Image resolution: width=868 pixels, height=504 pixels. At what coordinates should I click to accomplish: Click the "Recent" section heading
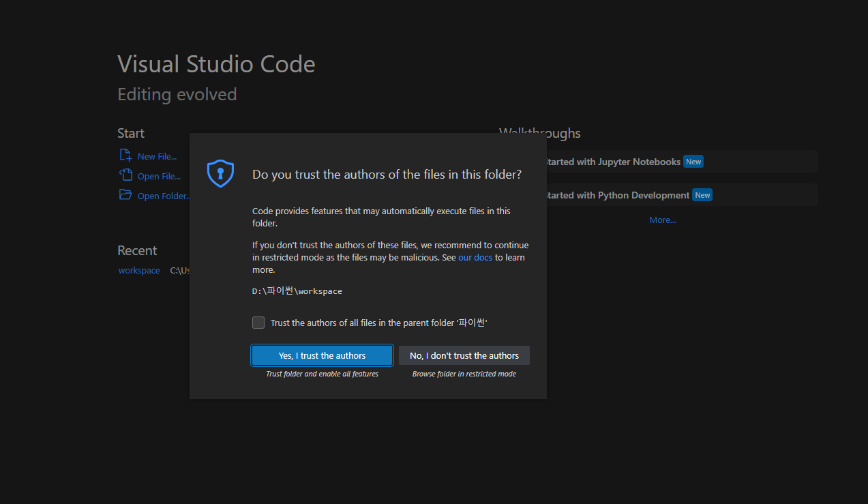click(137, 250)
